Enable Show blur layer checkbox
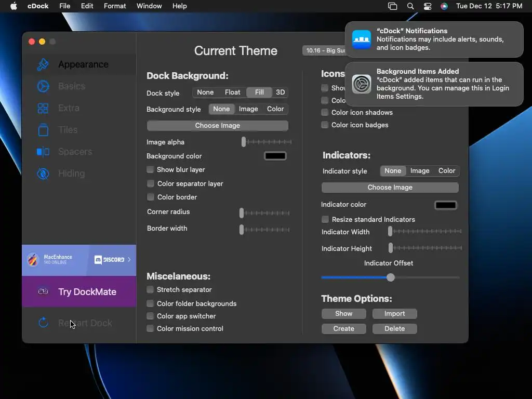 (x=150, y=169)
